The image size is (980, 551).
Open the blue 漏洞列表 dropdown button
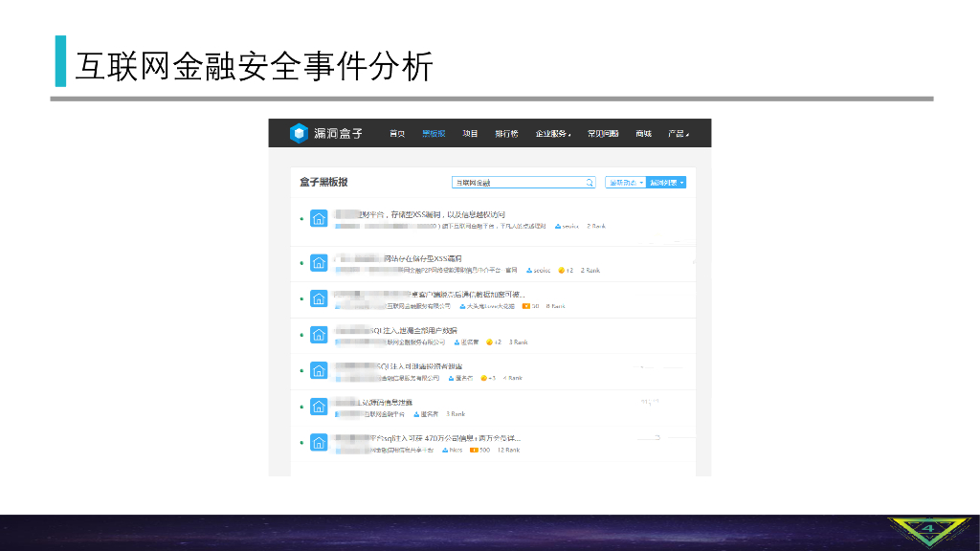(x=666, y=183)
